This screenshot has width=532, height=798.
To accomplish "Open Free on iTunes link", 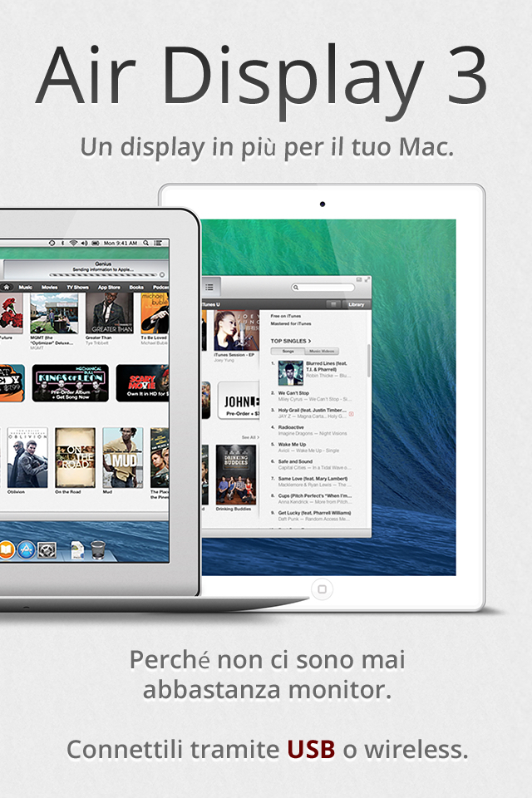I will (x=286, y=316).
